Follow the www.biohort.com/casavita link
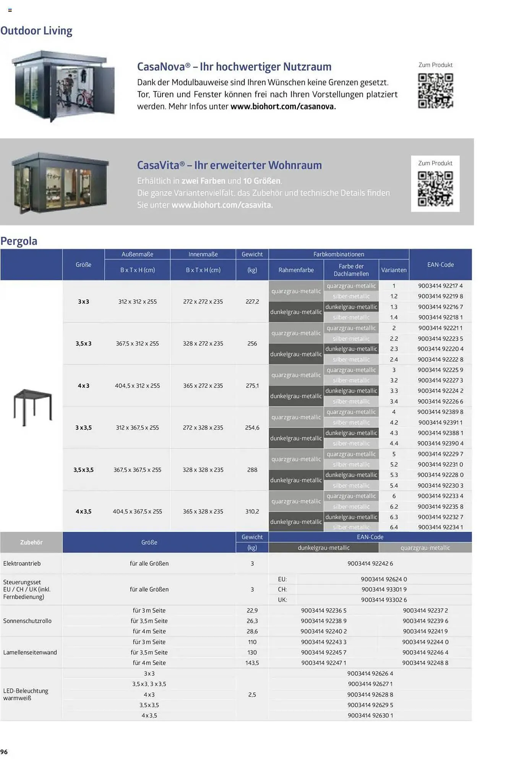Viewport: 532px width, 765px height. 222,205
